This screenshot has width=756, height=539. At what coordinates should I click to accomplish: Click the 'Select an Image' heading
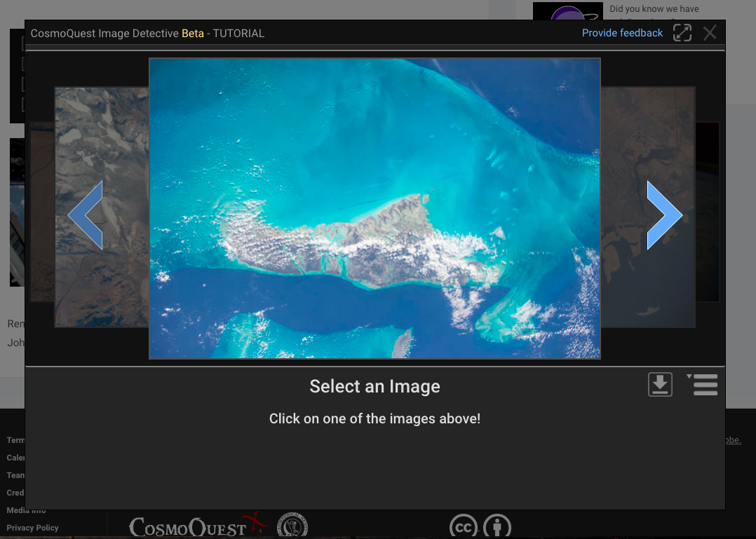pyautogui.click(x=374, y=386)
